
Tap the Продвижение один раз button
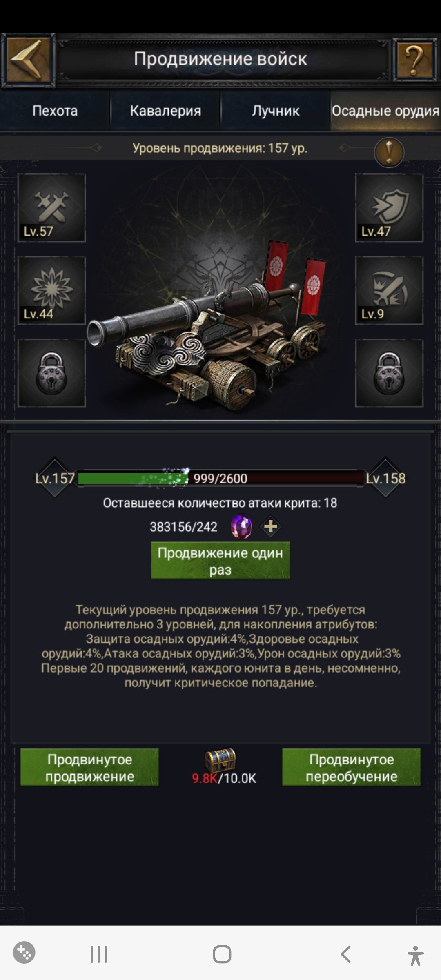(220, 561)
